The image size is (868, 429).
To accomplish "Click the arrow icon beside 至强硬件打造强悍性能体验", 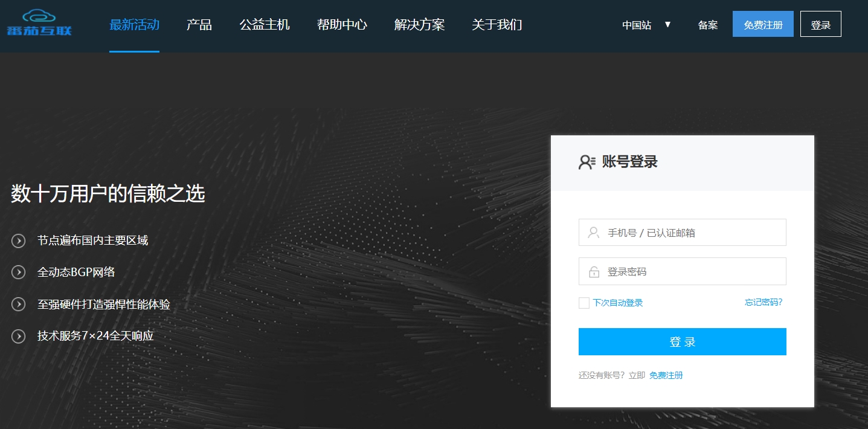I will pyautogui.click(x=17, y=305).
